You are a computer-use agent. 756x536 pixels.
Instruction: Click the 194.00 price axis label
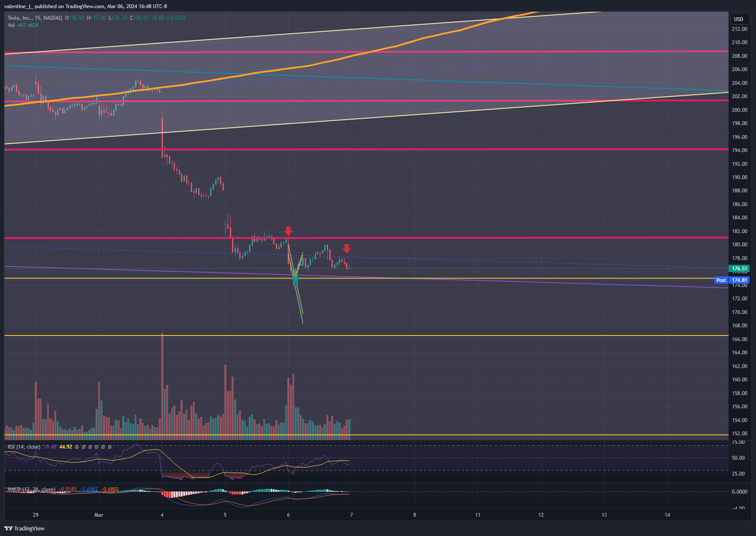(x=739, y=150)
